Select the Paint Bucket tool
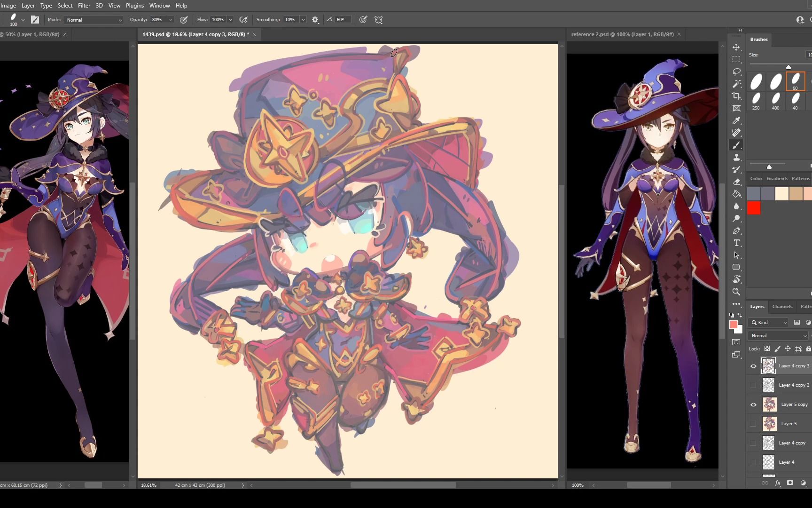 click(x=736, y=194)
